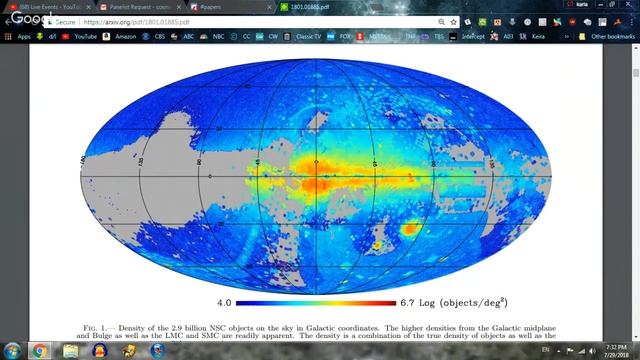Click the vertical scrollbar thumb of PDF

636,73
